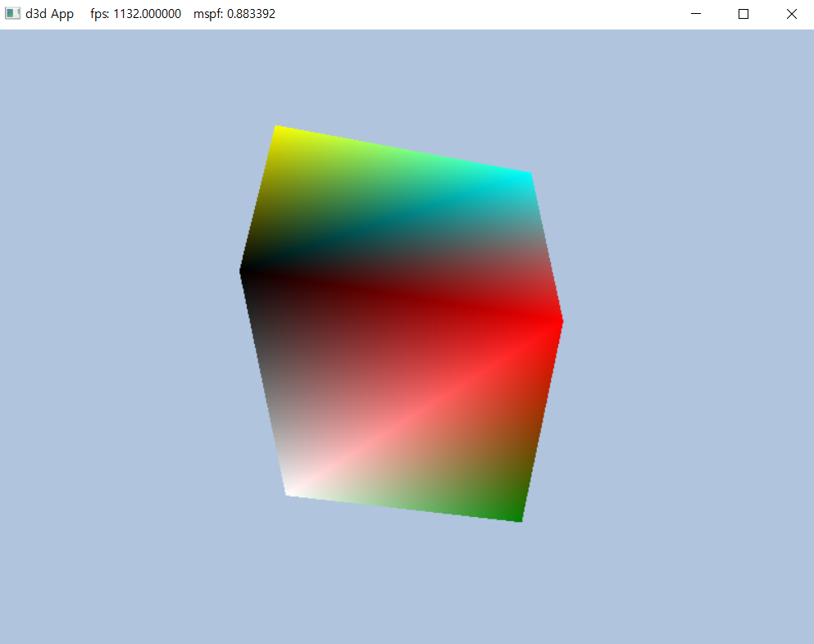This screenshot has width=814, height=644.
Task: Click the fps 1132.000000 title text
Action: pos(135,14)
